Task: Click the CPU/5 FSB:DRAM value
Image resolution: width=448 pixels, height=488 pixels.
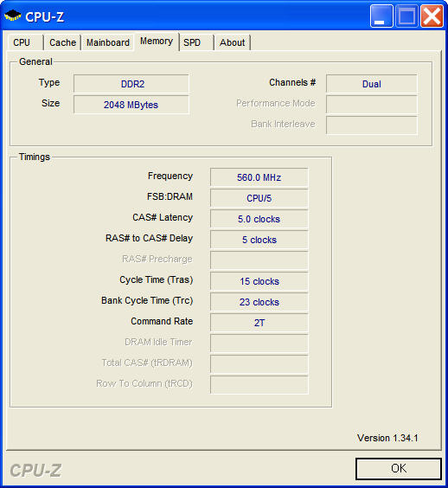Action: (259, 198)
